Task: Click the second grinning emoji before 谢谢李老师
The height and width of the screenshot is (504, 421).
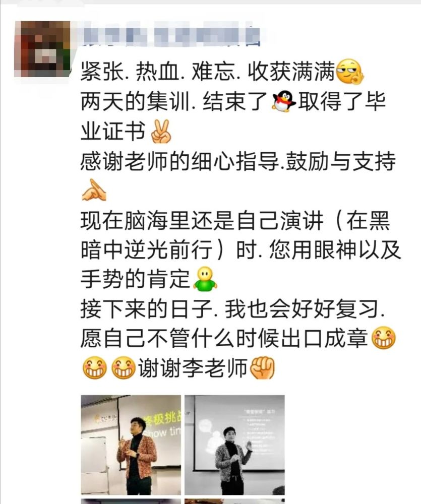Action: pos(124,367)
